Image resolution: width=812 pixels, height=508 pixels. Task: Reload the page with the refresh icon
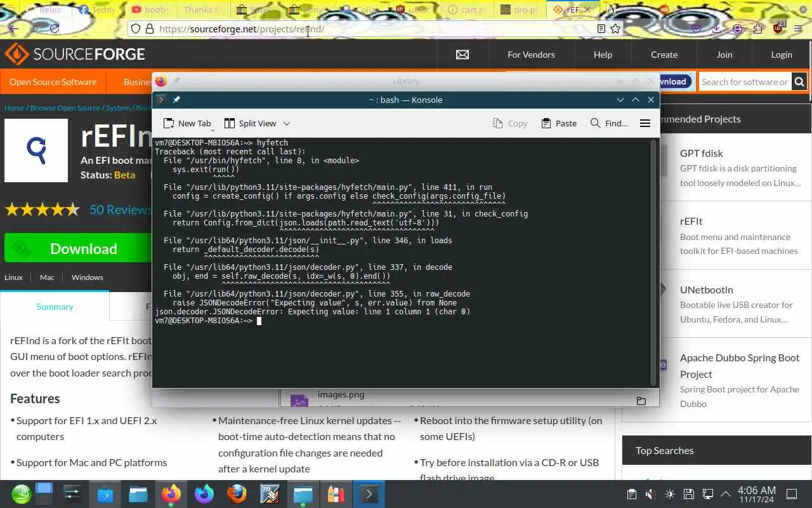(54, 29)
